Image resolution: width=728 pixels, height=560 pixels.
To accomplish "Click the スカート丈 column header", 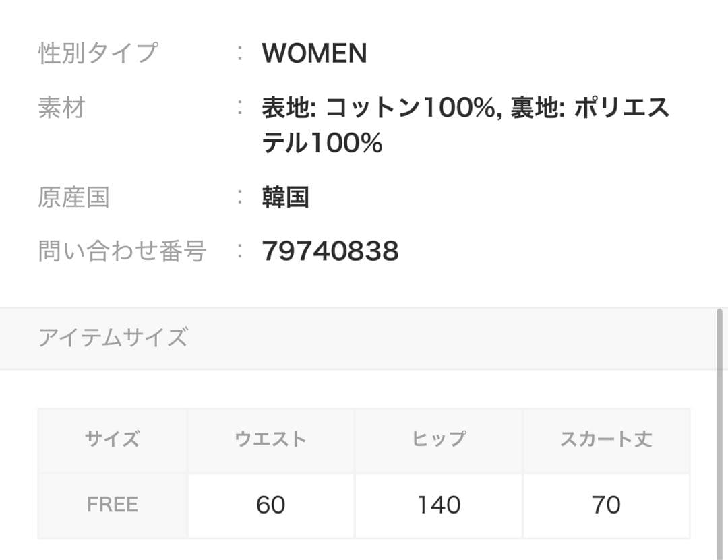I will pos(605,440).
